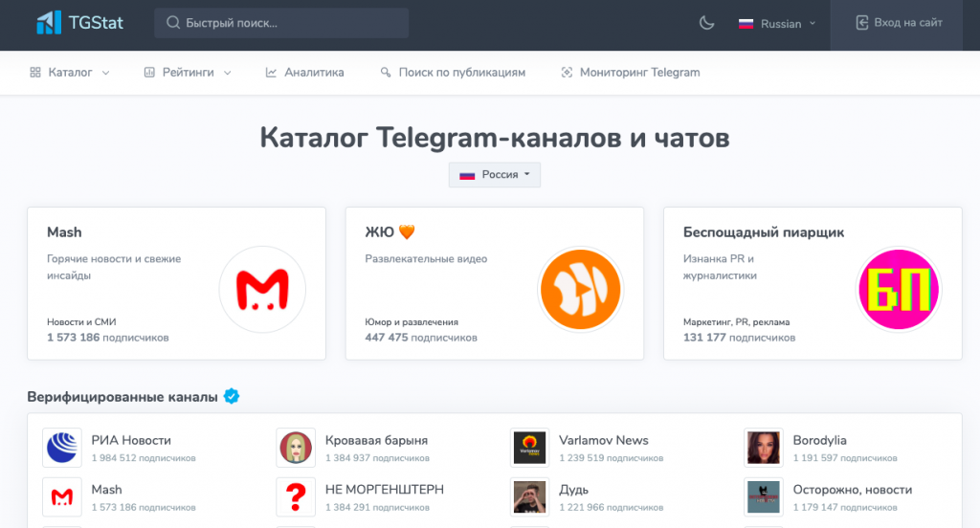The width and height of the screenshot is (980, 528).
Task: Click the Дудь avatar photo
Action: 529,496
